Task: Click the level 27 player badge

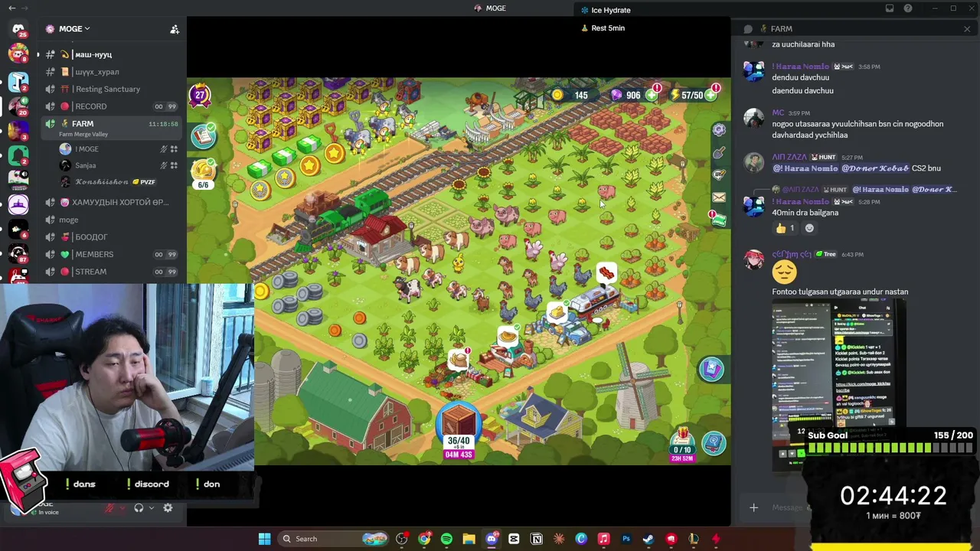Action: [x=200, y=96]
